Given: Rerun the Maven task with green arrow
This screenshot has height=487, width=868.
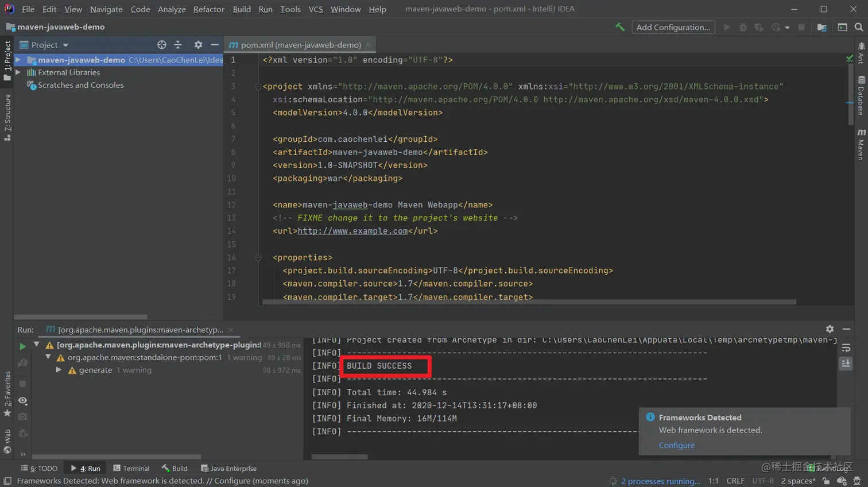Looking at the screenshot, I should pos(22,346).
